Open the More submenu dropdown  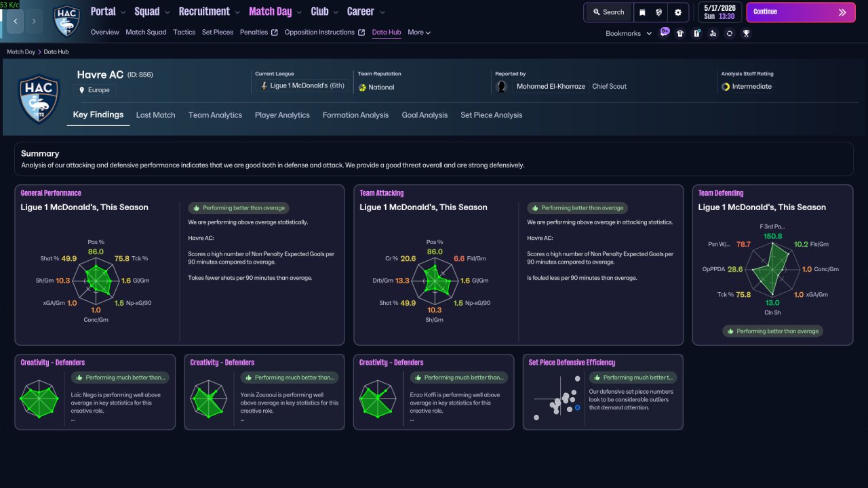click(x=419, y=32)
